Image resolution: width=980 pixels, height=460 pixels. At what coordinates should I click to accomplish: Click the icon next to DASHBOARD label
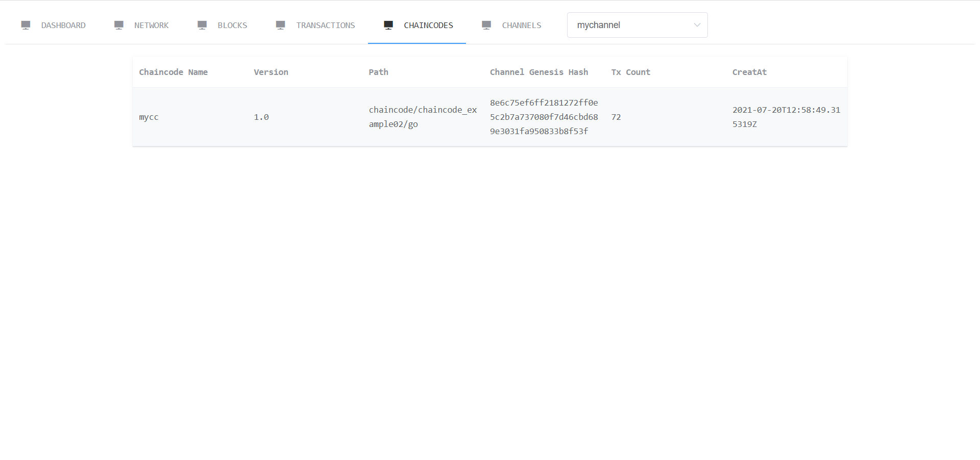point(26,24)
